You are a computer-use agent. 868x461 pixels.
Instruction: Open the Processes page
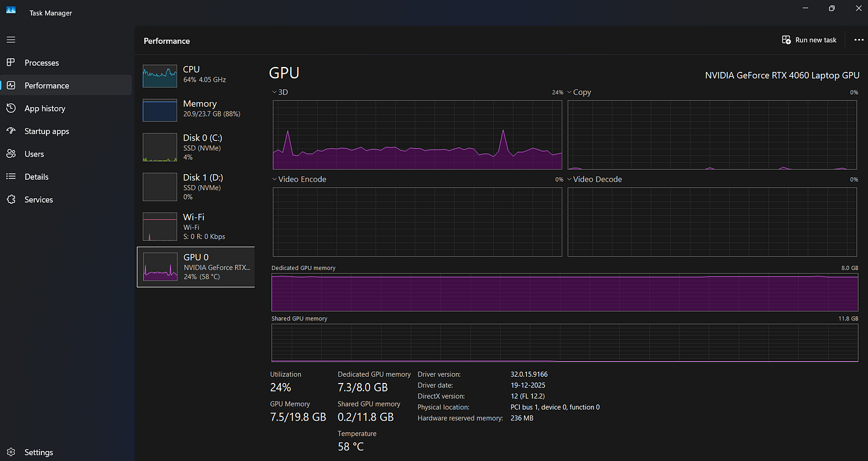tap(66, 63)
